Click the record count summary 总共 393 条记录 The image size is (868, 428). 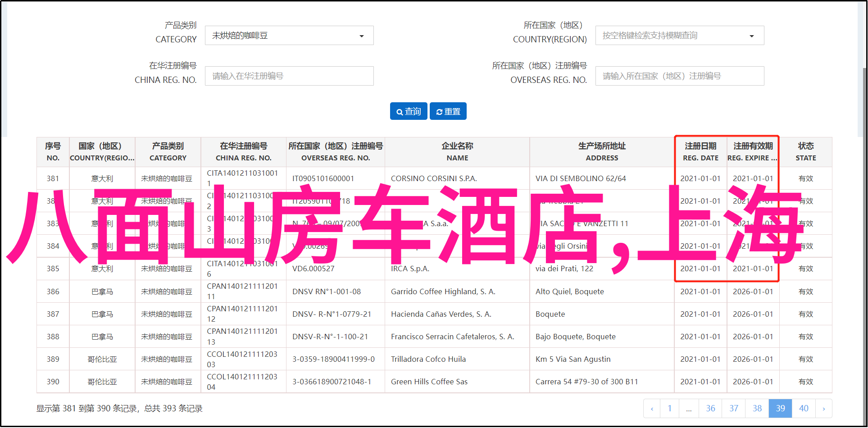(173, 409)
